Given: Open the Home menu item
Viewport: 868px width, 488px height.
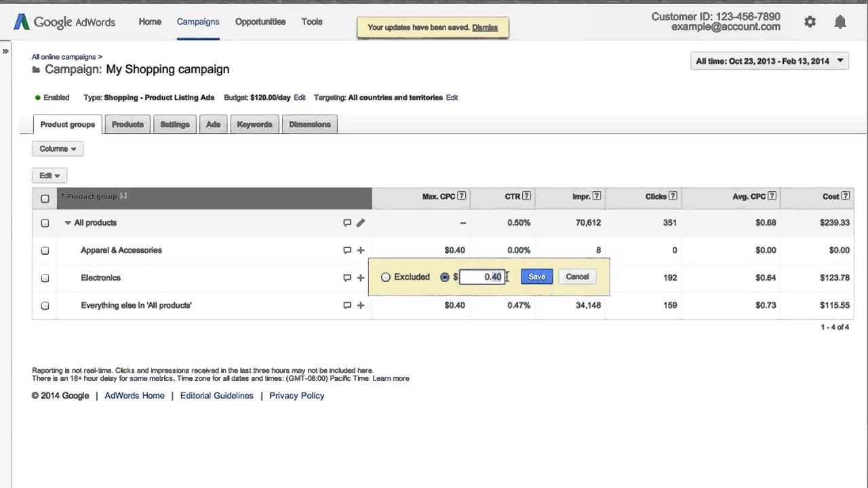Looking at the screenshot, I should (150, 22).
